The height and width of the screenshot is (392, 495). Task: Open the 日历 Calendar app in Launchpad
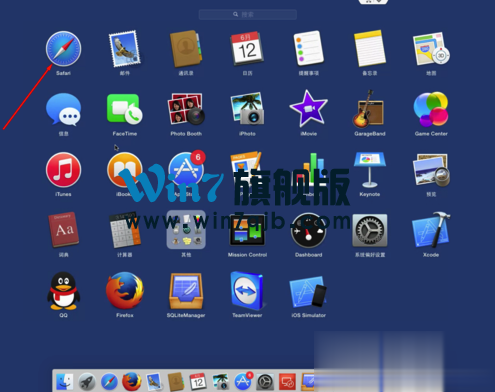pos(247,49)
